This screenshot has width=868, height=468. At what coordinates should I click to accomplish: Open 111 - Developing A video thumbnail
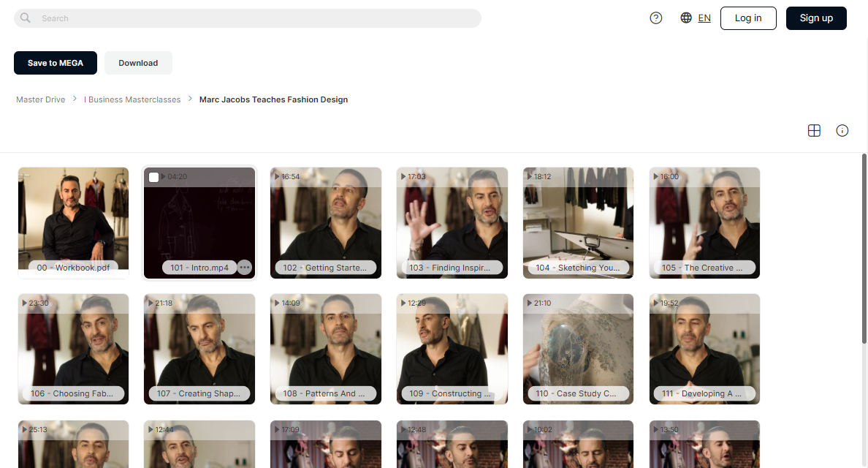click(x=704, y=349)
